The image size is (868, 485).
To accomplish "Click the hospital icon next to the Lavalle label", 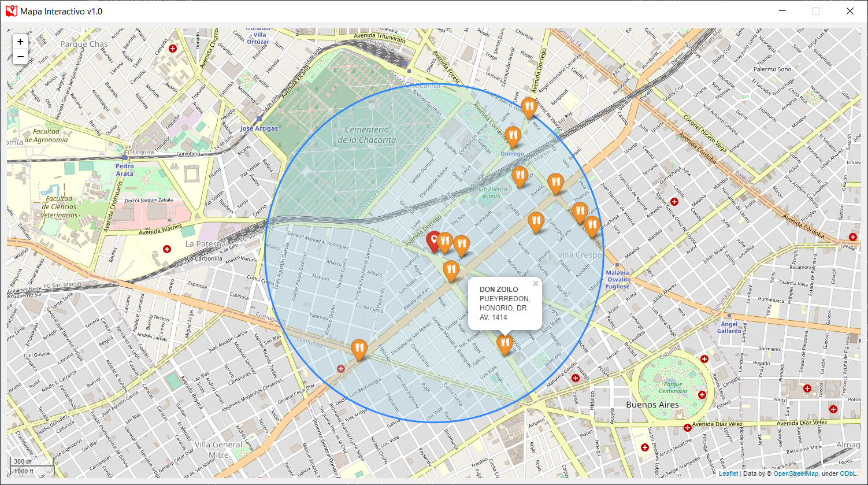I will coord(853,237).
